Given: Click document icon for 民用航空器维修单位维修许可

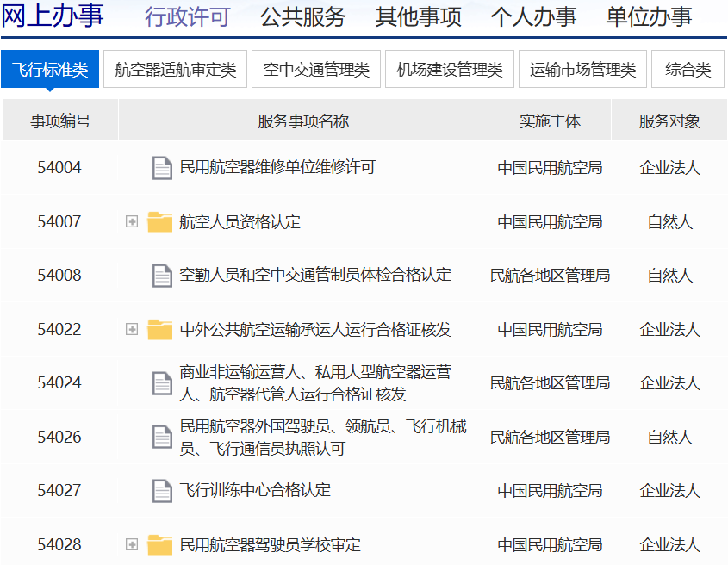Looking at the screenshot, I should pos(162,168).
